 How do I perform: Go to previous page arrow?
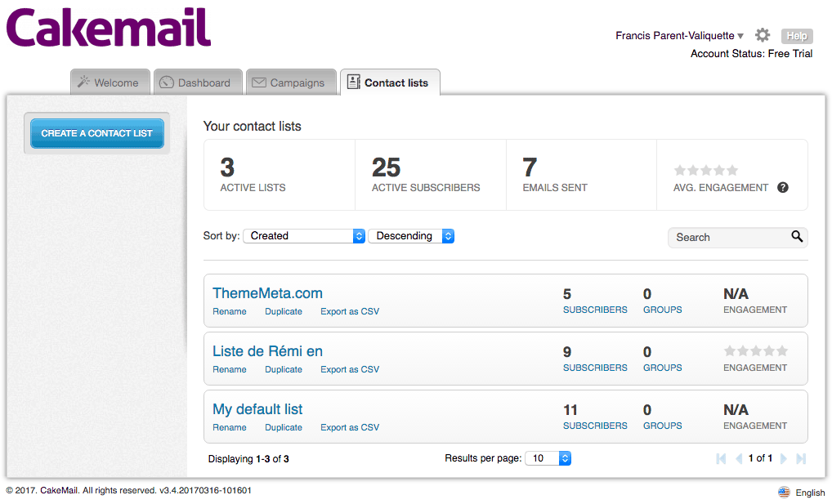click(x=739, y=458)
